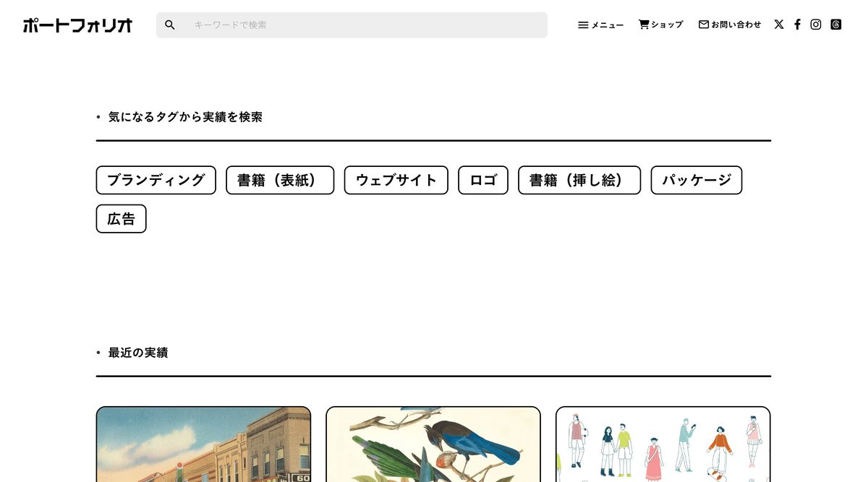Screen dimensions: 868x482
Task: Open the Threads profile icon
Action: [x=836, y=25]
